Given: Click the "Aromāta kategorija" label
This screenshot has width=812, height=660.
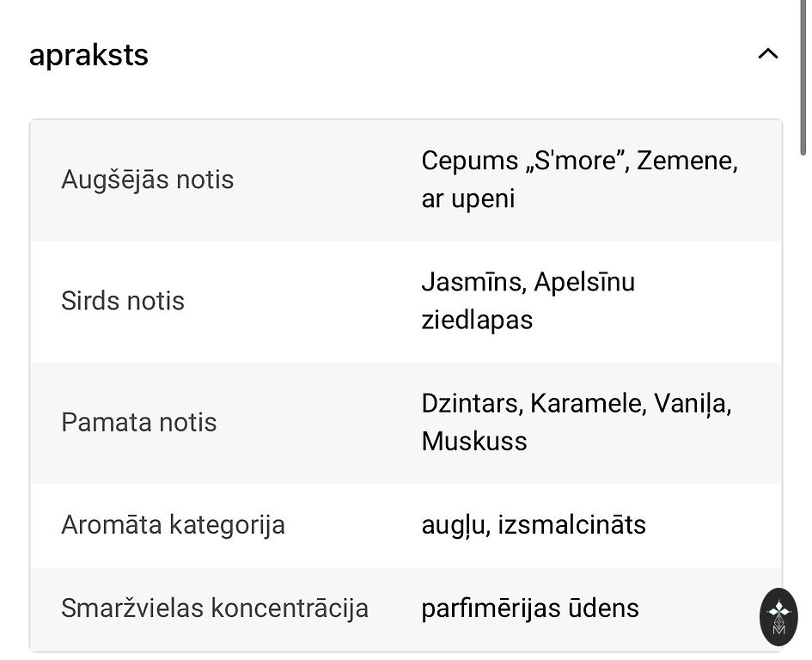Looking at the screenshot, I should point(173,525).
